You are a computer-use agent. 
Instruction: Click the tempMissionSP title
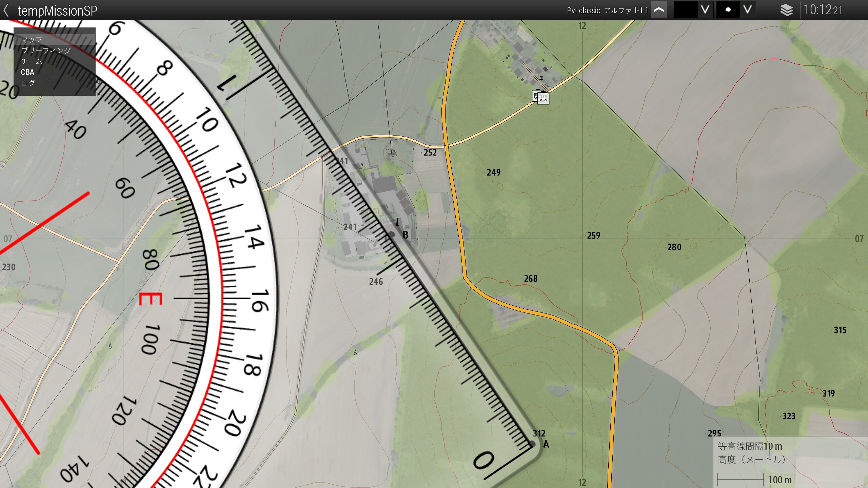coord(57,11)
